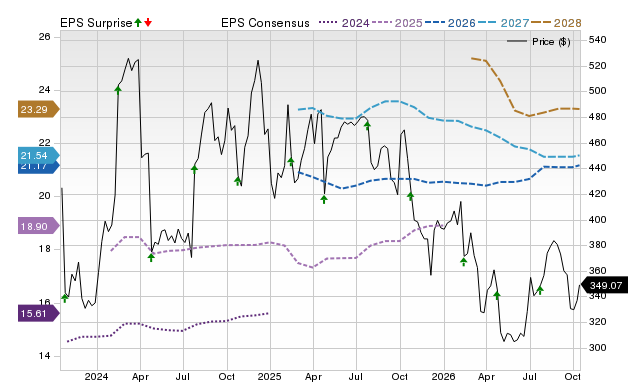Select the 2024 dotted purple legend entry
Screen dimensions: 640x382
pyautogui.click(x=344, y=23)
